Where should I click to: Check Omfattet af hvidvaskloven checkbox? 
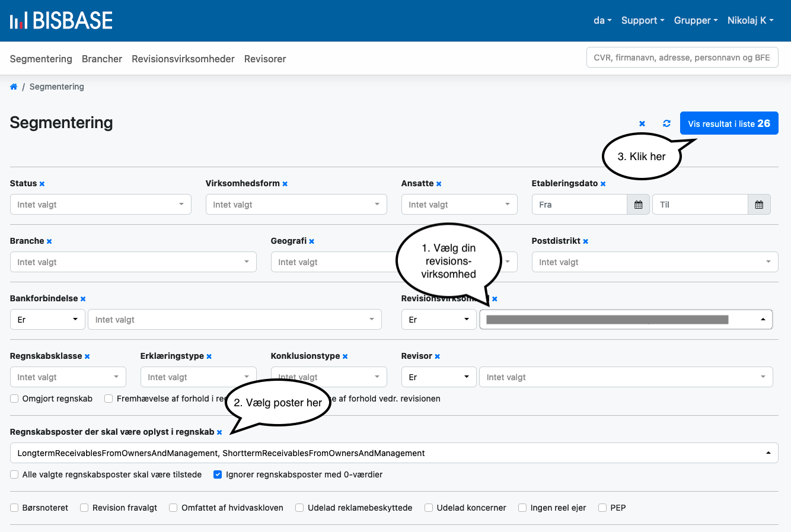(x=173, y=508)
